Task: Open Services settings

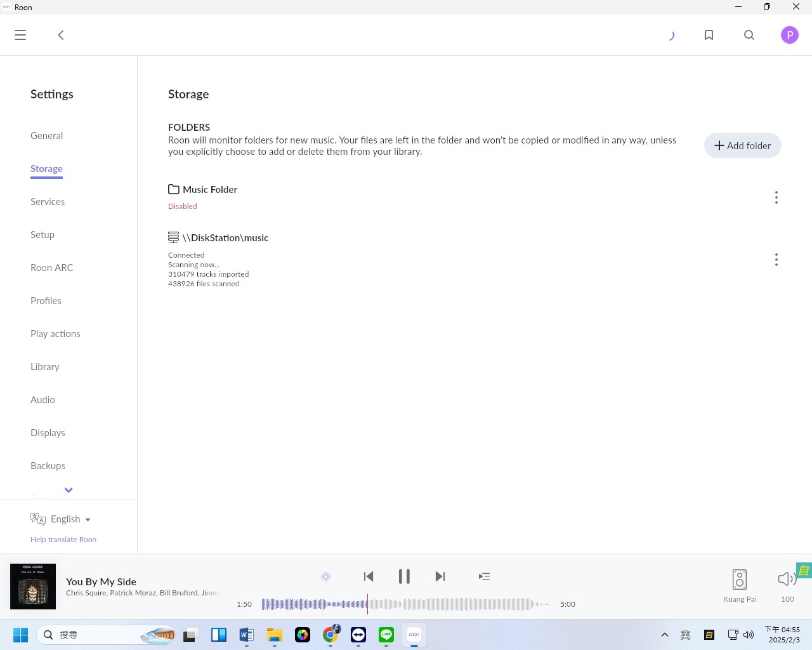Action: coord(48,201)
